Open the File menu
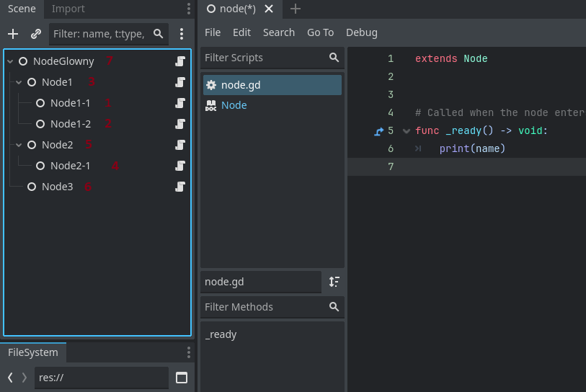Screen dimensions: 586x392 [x=213, y=33]
